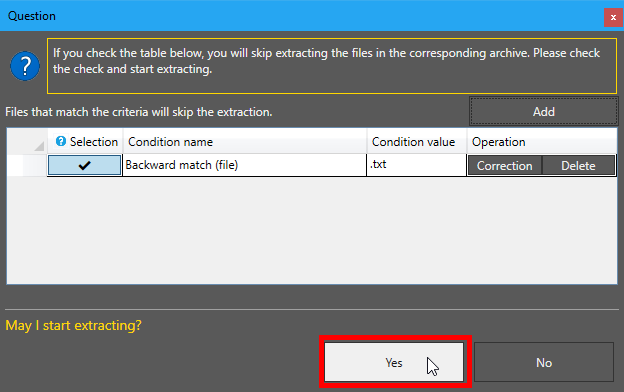Add a new skip condition
Image resolution: width=624 pixels, height=392 pixels.
[544, 111]
